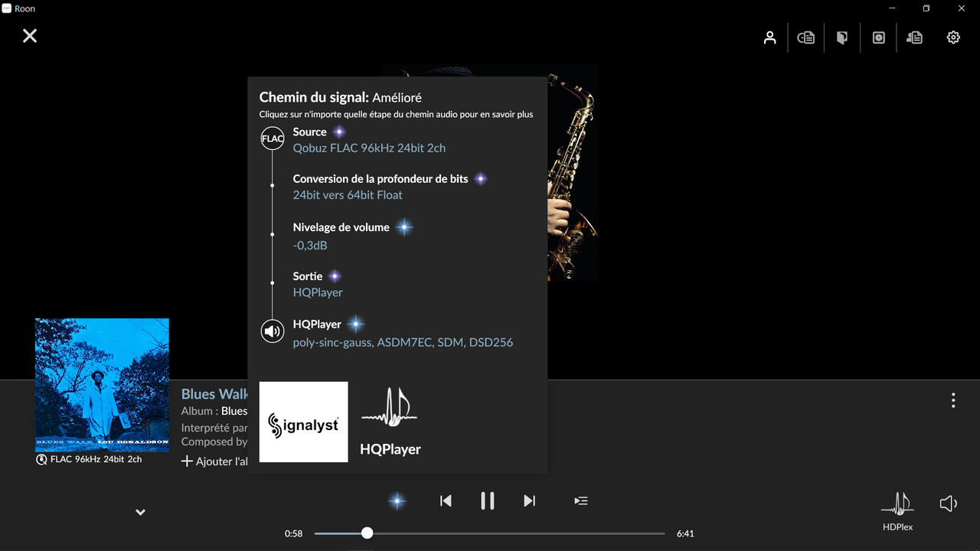
Task: Click the saxophone artist photo
Action: pos(573,173)
